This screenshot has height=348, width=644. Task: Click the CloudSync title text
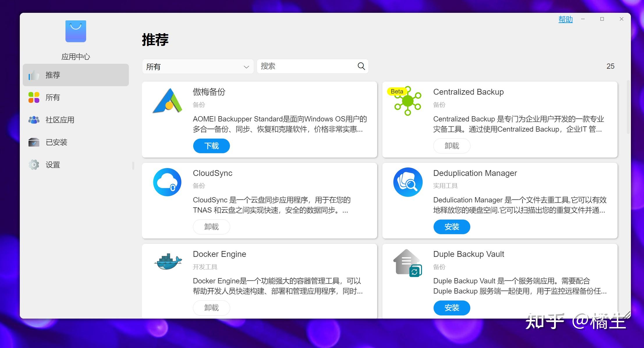click(212, 173)
